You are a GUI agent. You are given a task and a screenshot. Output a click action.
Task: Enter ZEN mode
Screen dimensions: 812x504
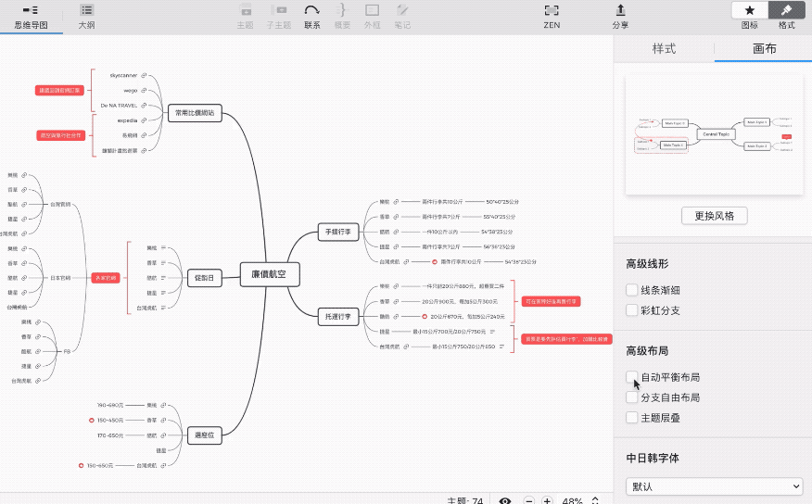[x=552, y=16]
